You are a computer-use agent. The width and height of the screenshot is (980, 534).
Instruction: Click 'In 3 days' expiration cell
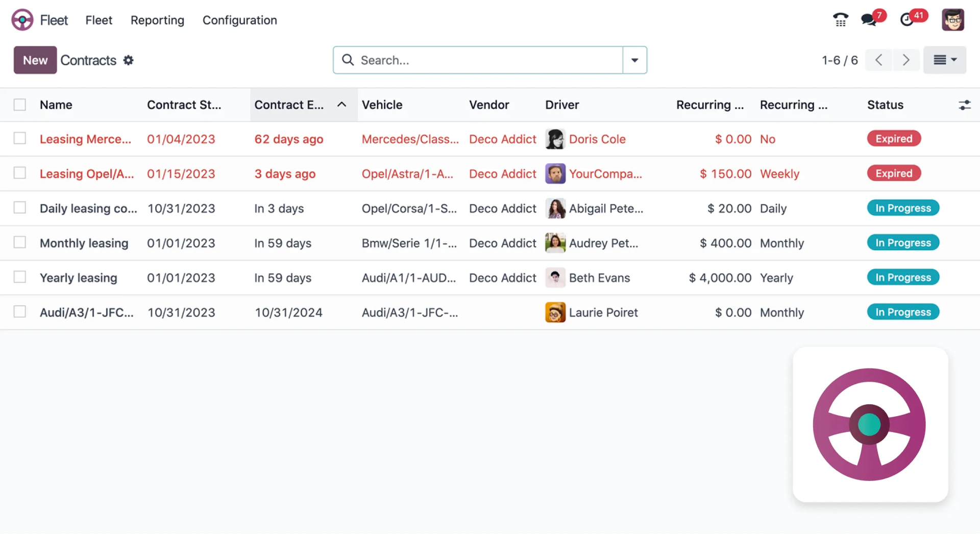pos(279,209)
